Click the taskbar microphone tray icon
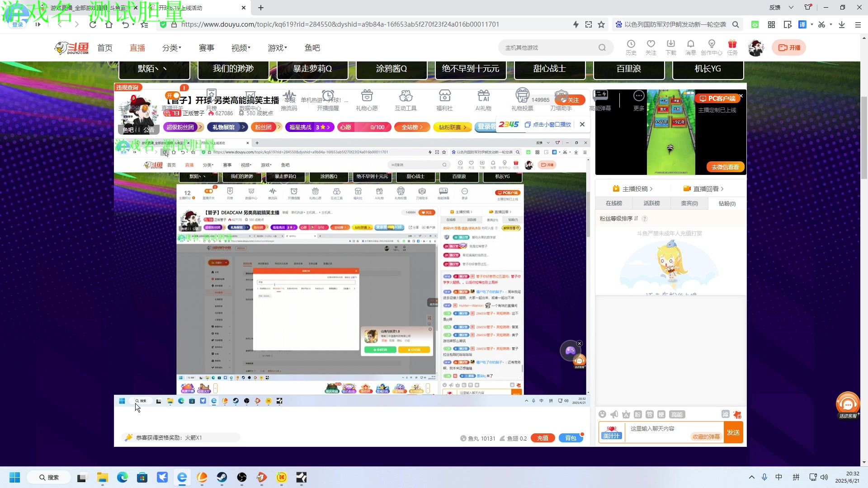 [x=764, y=477]
